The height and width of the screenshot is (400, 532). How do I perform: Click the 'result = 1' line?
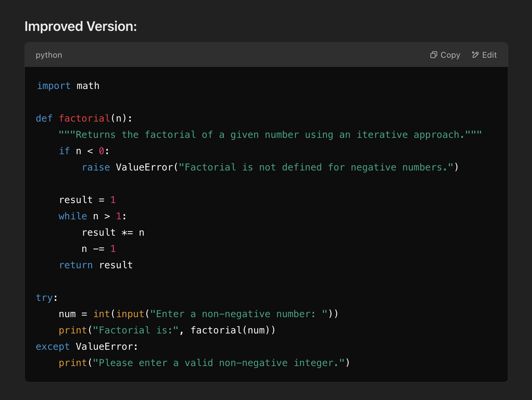87,200
